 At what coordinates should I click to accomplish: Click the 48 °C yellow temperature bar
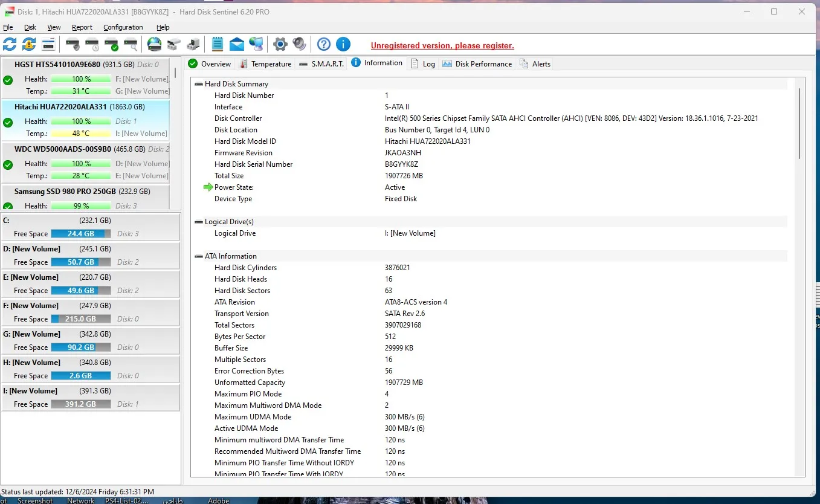click(81, 134)
